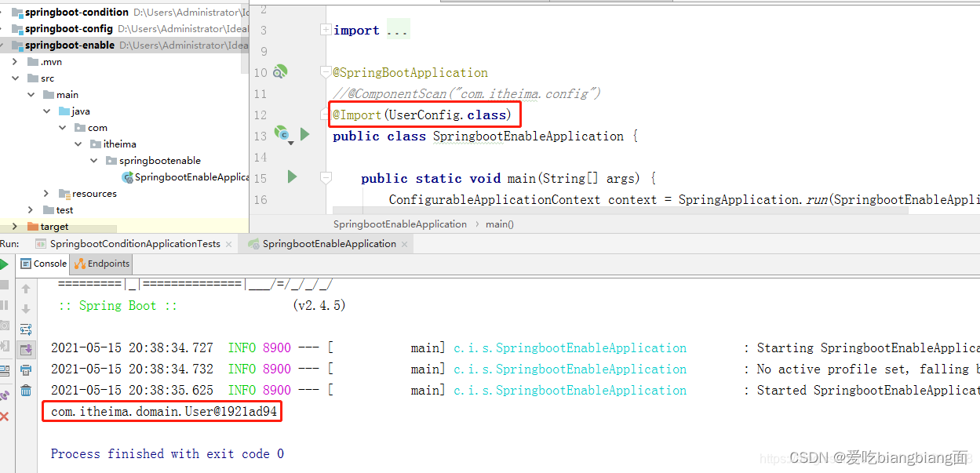Rerun the SpringbootEnableApplication run configuration

click(4, 264)
